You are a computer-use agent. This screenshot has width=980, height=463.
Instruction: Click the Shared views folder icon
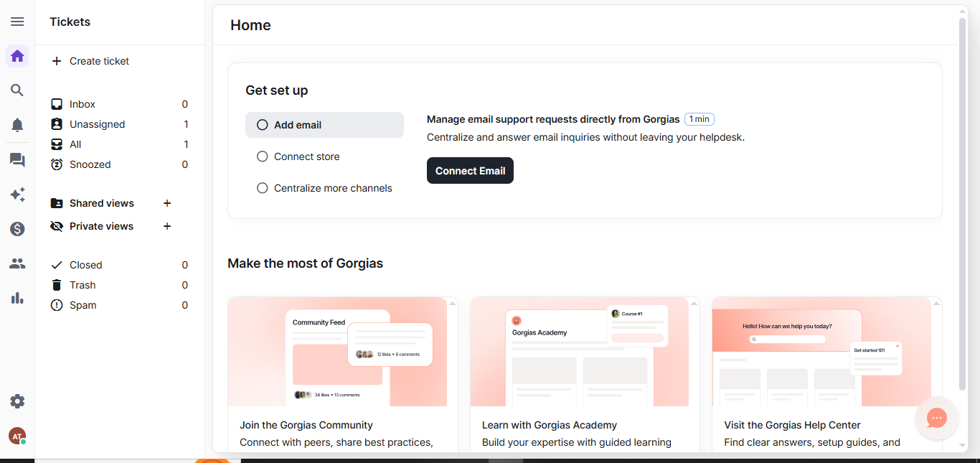coord(57,203)
